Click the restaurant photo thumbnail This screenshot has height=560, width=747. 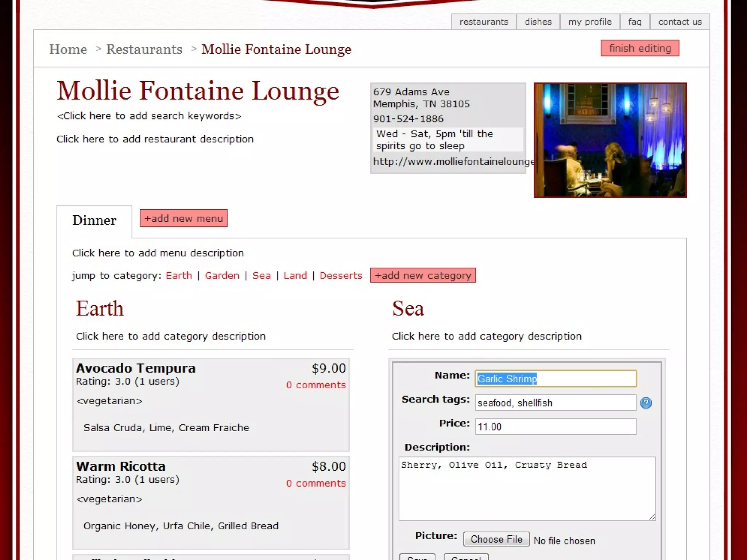click(x=610, y=140)
